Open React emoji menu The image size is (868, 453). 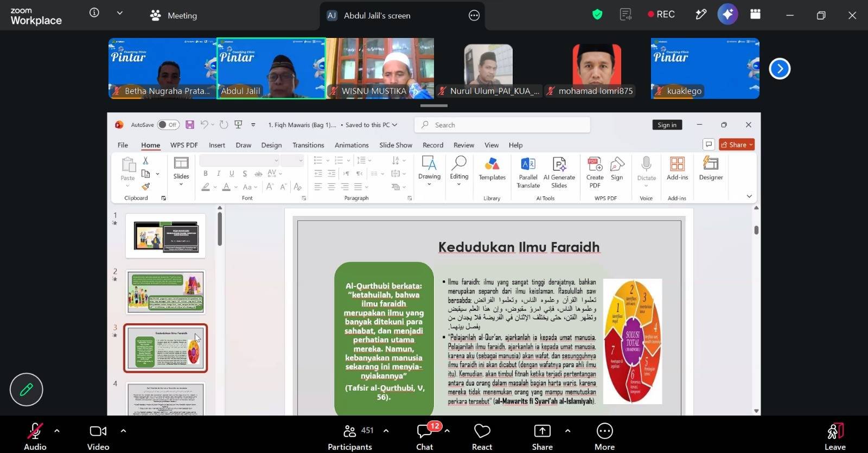click(x=482, y=437)
